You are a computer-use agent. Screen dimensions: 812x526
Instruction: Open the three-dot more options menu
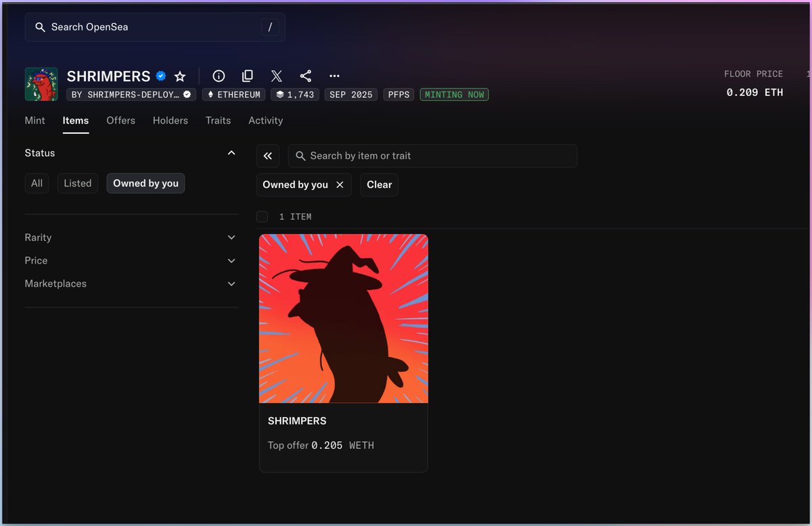point(334,76)
